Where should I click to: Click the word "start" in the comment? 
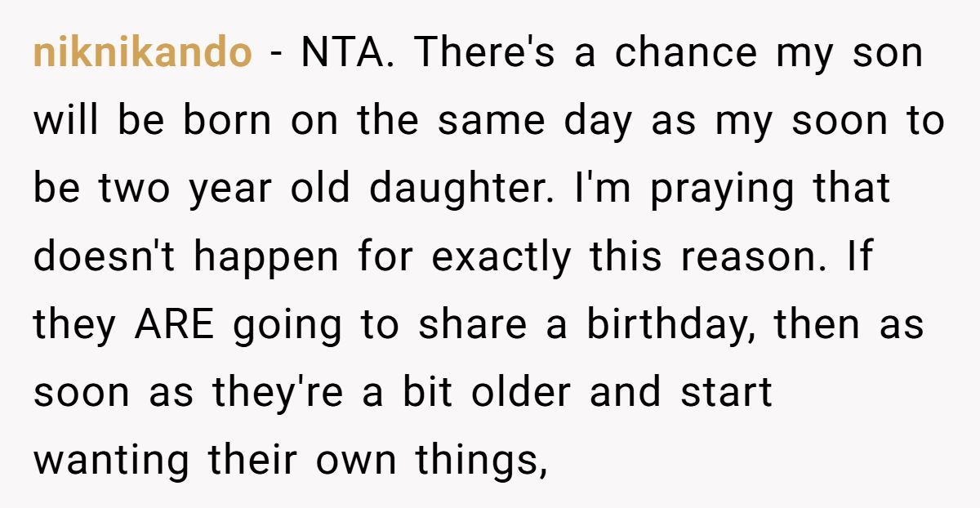[726, 394]
